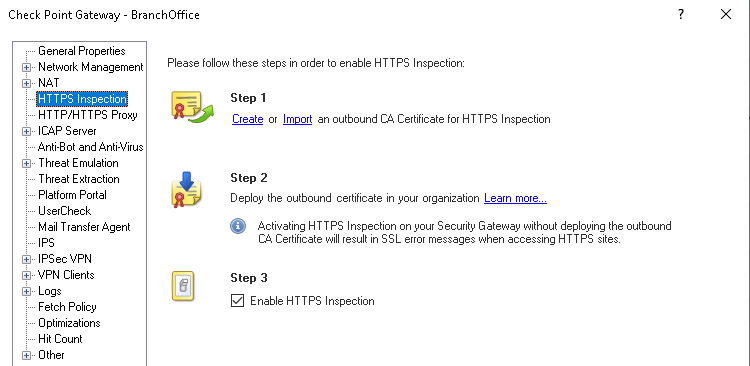Open help with the question mark icon
Viewport: 750px width, 366px height.
click(681, 14)
